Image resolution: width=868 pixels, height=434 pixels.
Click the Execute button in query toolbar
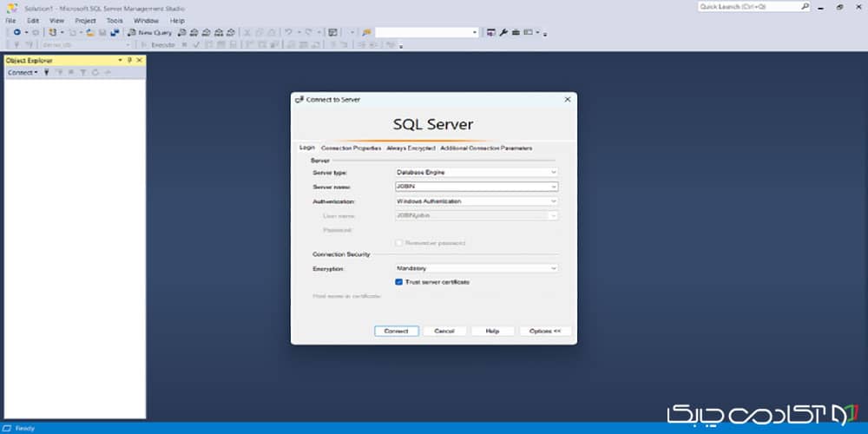[x=158, y=45]
